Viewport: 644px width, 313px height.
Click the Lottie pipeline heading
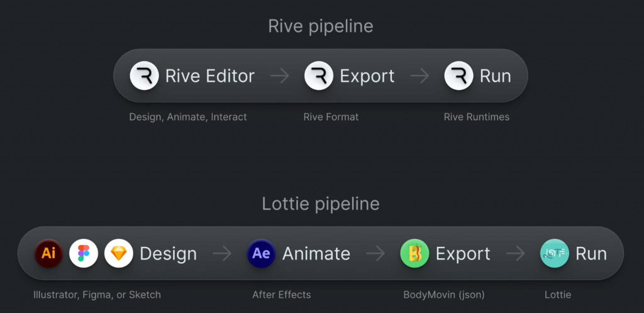pos(321,204)
